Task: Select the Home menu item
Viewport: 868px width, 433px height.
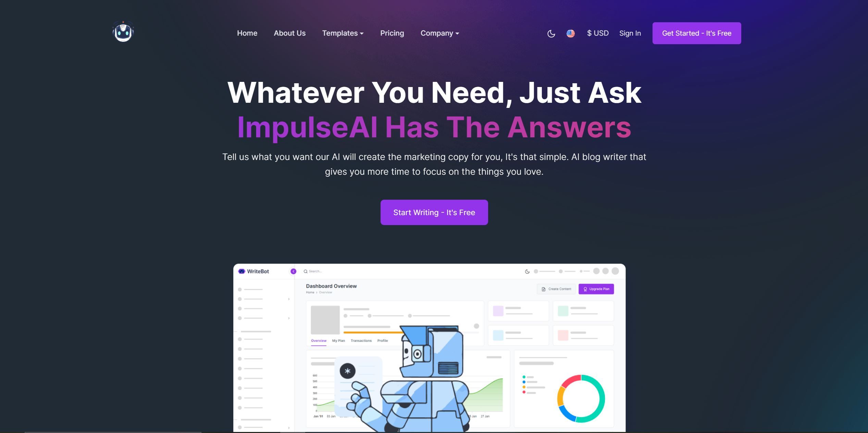Action: coord(247,33)
